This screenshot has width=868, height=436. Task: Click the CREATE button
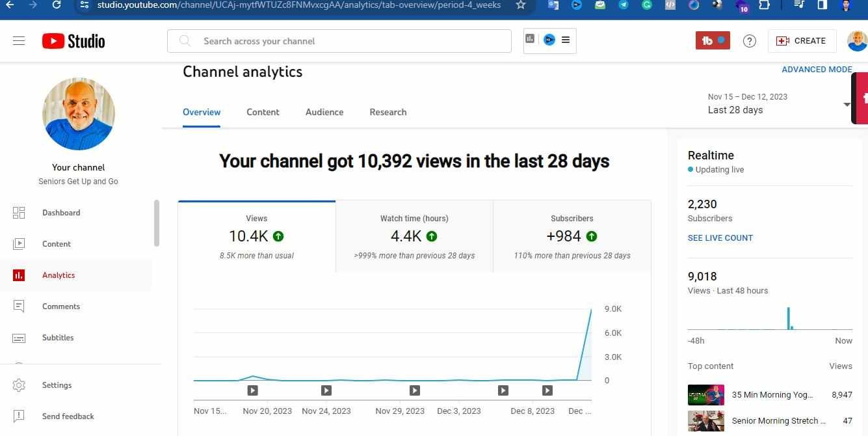[x=801, y=41]
